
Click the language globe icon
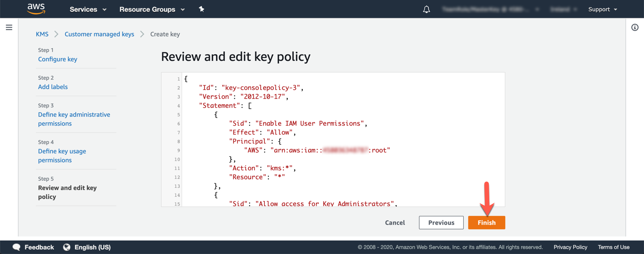pos(67,247)
